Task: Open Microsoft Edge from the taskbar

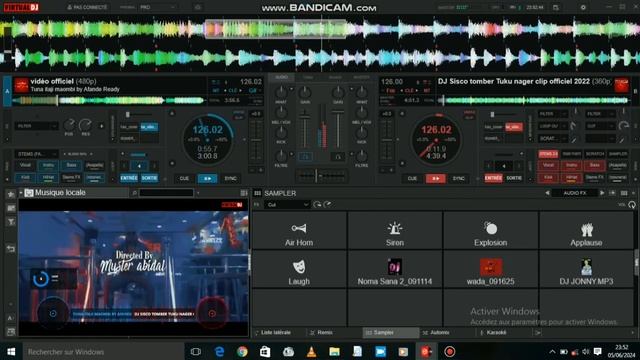Action: [x=219, y=351]
